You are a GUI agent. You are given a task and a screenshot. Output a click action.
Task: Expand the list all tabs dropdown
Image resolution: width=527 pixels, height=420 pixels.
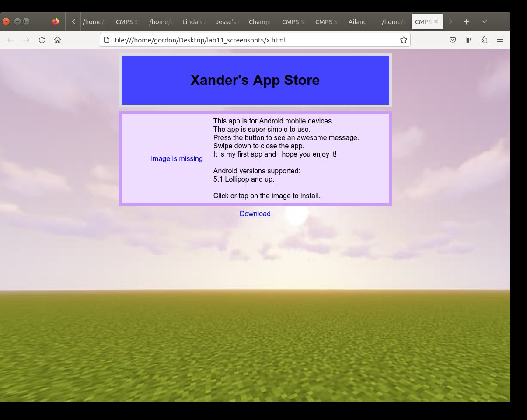[484, 21]
